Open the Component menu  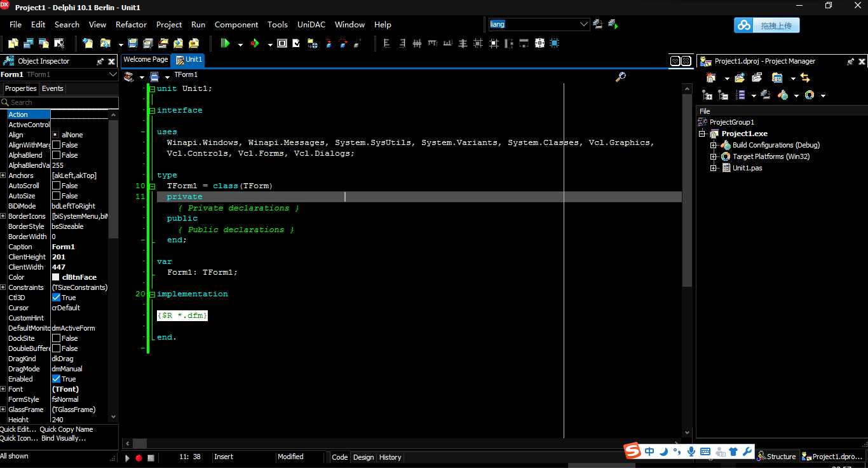tap(236, 25)
